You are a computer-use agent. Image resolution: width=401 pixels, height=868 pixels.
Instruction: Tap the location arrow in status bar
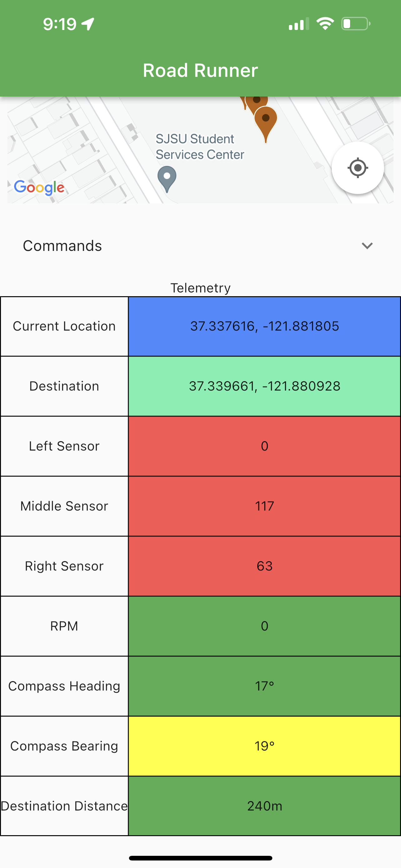tap(88, 24)
